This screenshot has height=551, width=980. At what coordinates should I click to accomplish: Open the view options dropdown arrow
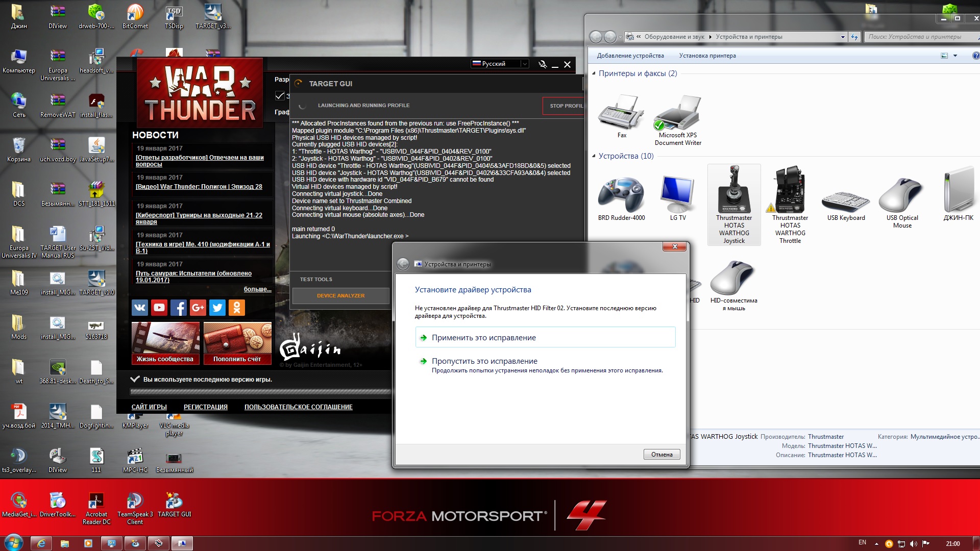tap(955, 56)
